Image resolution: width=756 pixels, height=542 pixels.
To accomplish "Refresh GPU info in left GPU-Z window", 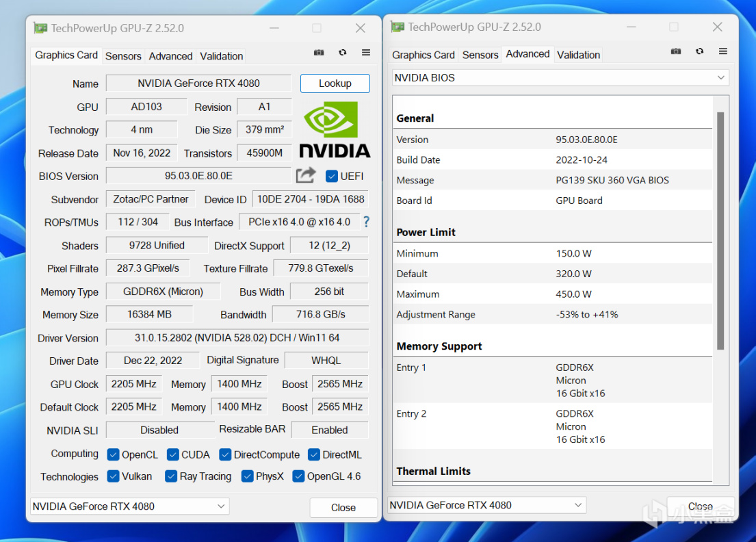I will [x=342, y=53].
